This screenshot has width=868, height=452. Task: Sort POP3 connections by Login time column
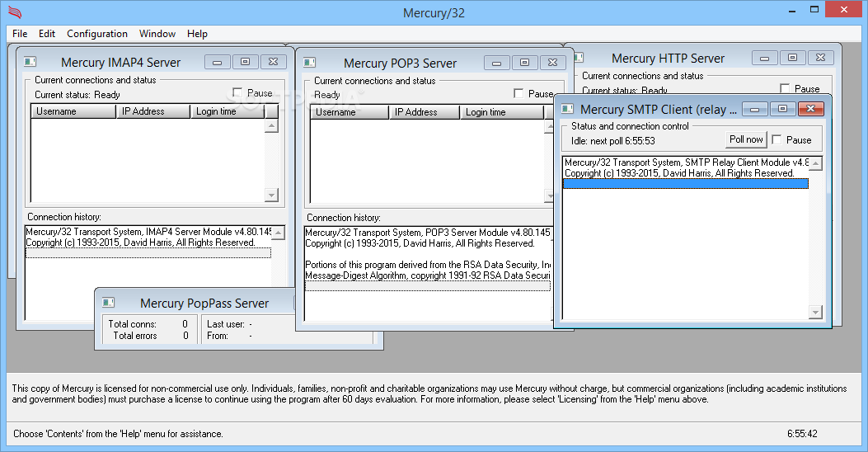pyautogui.click(x=502, y=112)
